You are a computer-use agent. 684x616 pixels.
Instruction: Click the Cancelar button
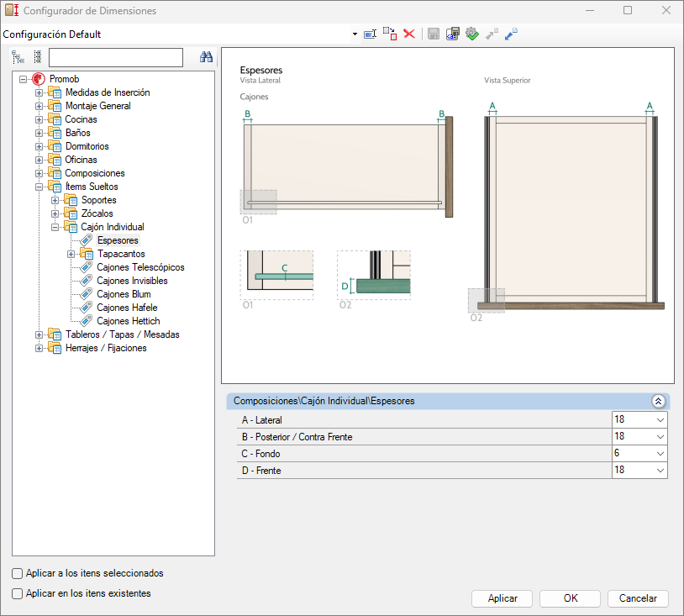[x=638, y=598]
